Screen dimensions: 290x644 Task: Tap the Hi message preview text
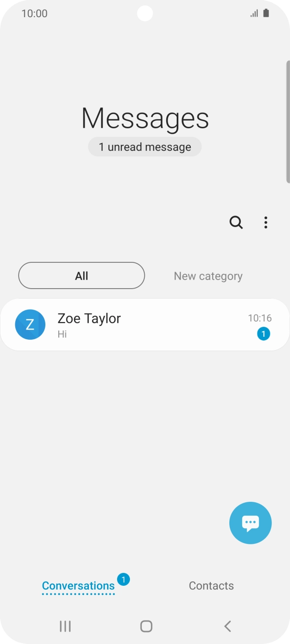pos(63,334)
